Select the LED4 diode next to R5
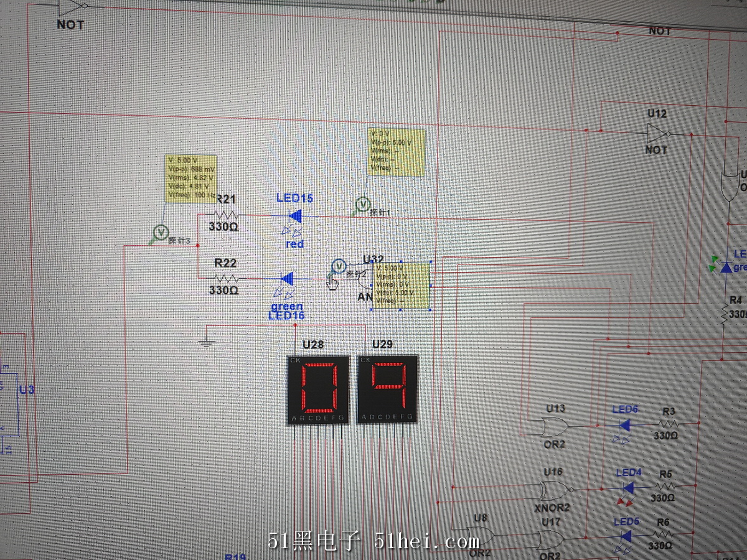The height and width of the screenshot is (560, 747). pos(627,488)
